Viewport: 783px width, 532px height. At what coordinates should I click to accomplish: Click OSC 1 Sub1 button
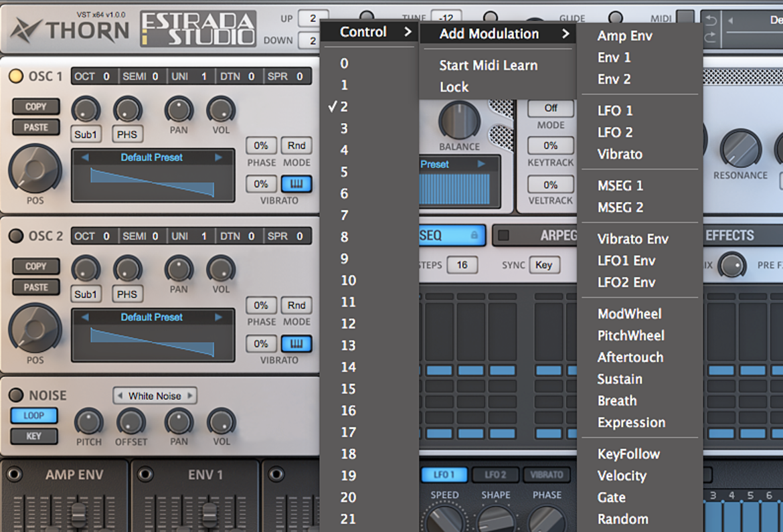click(x=86, y=135)
